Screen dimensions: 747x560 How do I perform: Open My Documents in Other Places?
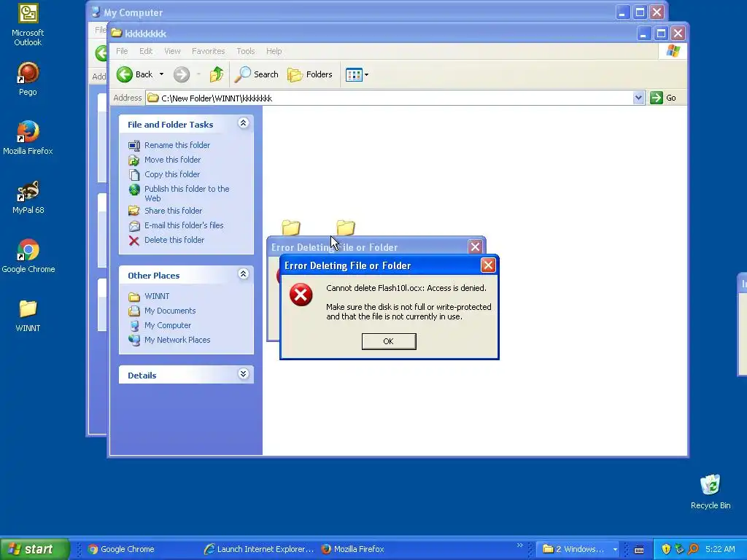tap(170, 311)
